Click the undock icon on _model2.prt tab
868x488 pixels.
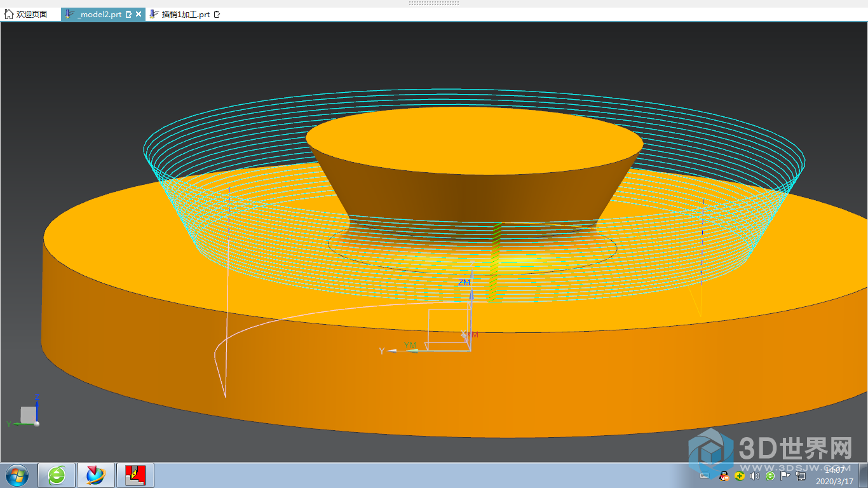[129, 14]
